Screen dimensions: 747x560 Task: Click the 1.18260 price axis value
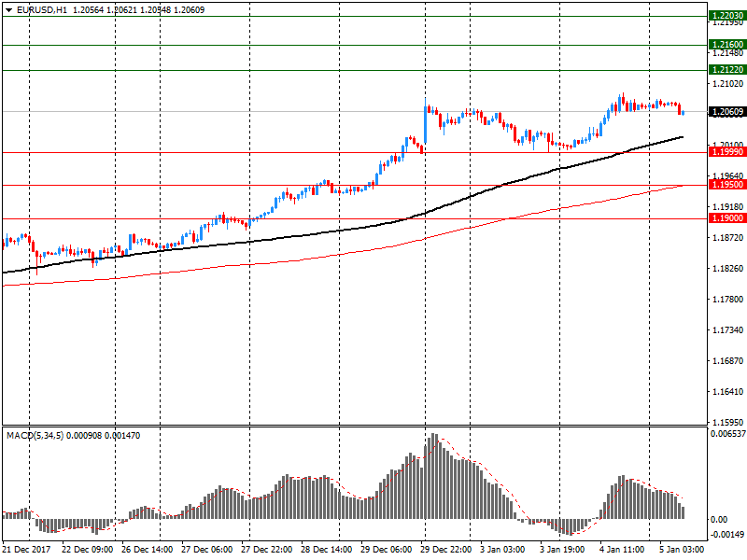point(727,269)
